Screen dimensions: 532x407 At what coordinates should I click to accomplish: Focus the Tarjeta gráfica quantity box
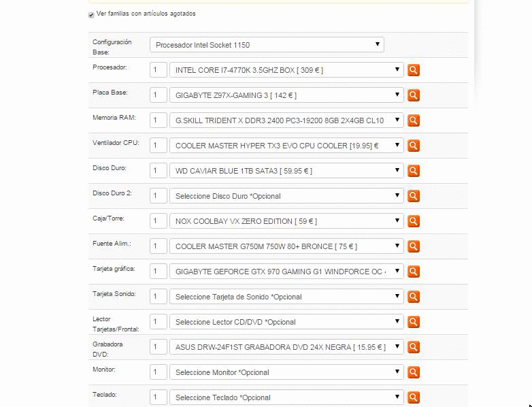pos(159,272)
